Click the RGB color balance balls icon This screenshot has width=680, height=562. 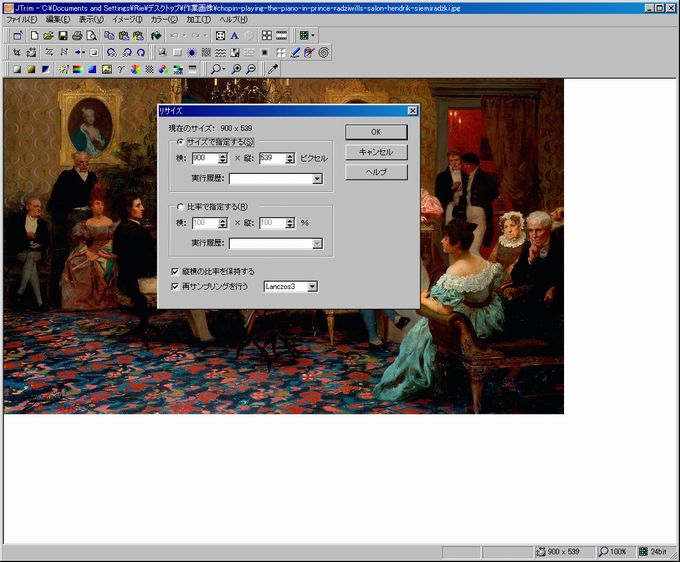coord(163,69)
